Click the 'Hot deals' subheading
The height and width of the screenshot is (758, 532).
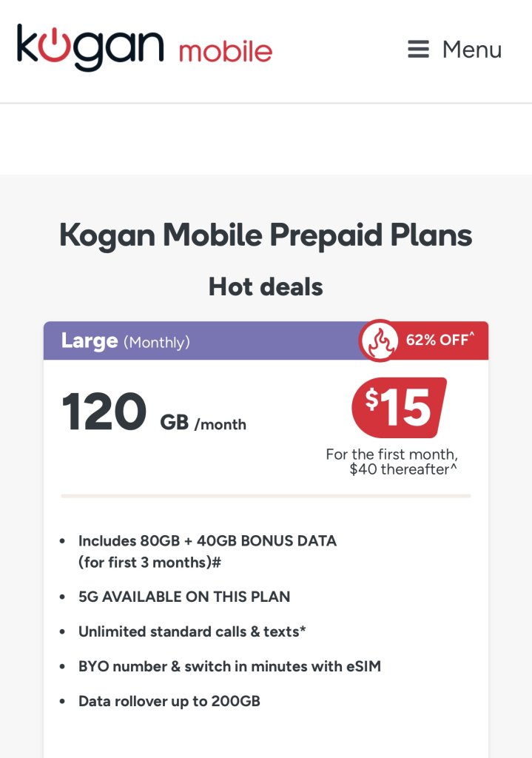click(x=266, y=286)
